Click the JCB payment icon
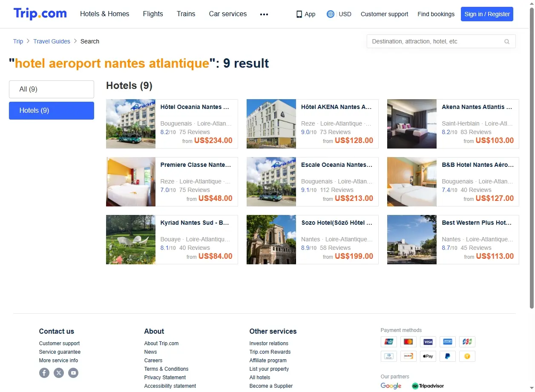The width and height of the screenshot is (535, 392). [467, 342]
